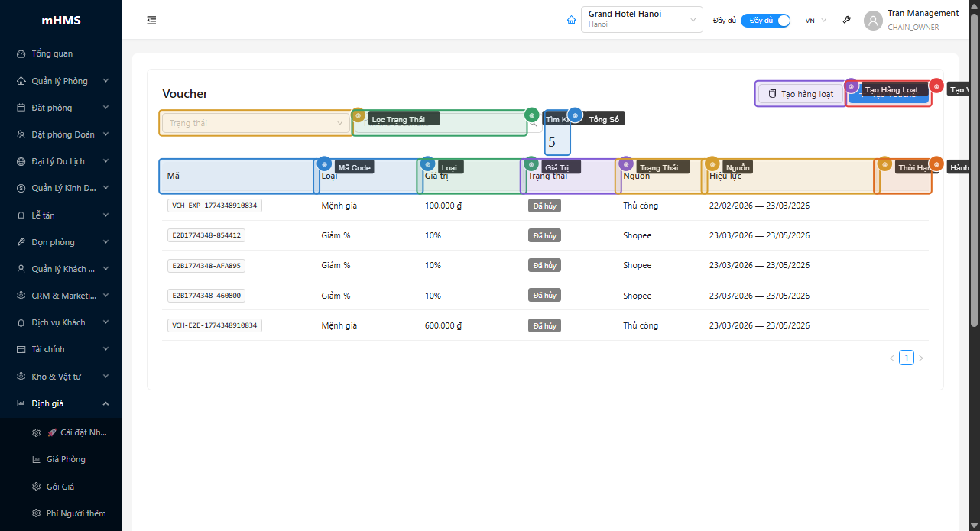Click the vertical page scrollbar
The height and width of the screenshot is (531, 980).
(974, 176)
